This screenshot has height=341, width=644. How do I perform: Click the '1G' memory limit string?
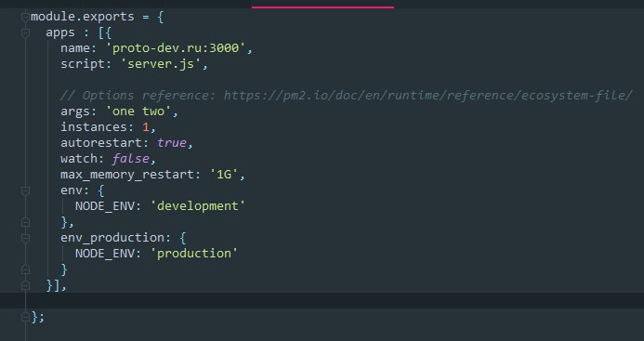pos(224,175)
